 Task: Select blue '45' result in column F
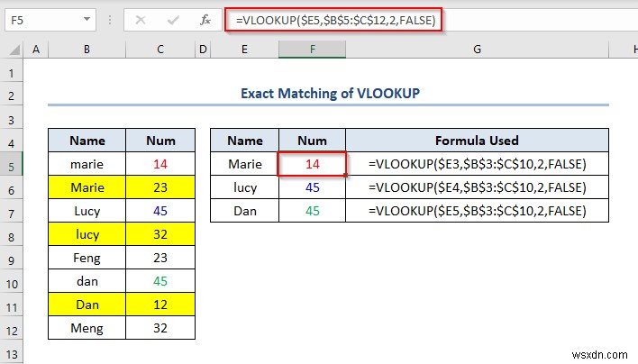click(312, 187)
